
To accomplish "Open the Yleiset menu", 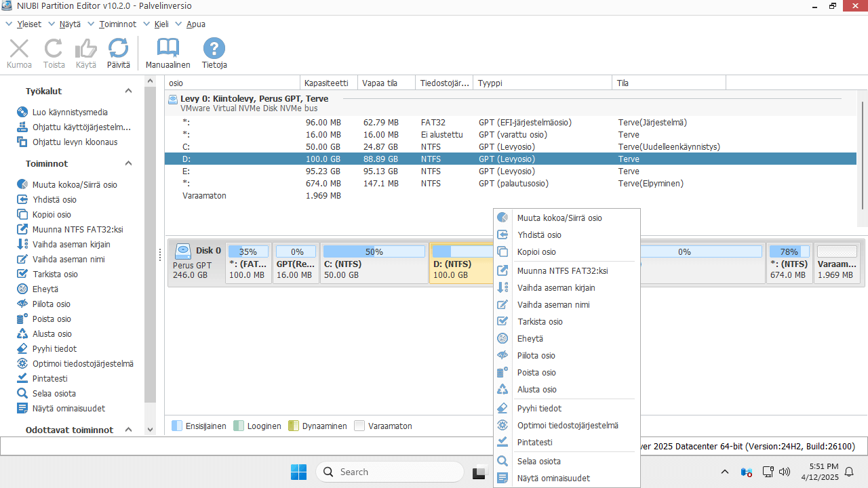I will 28,24.
